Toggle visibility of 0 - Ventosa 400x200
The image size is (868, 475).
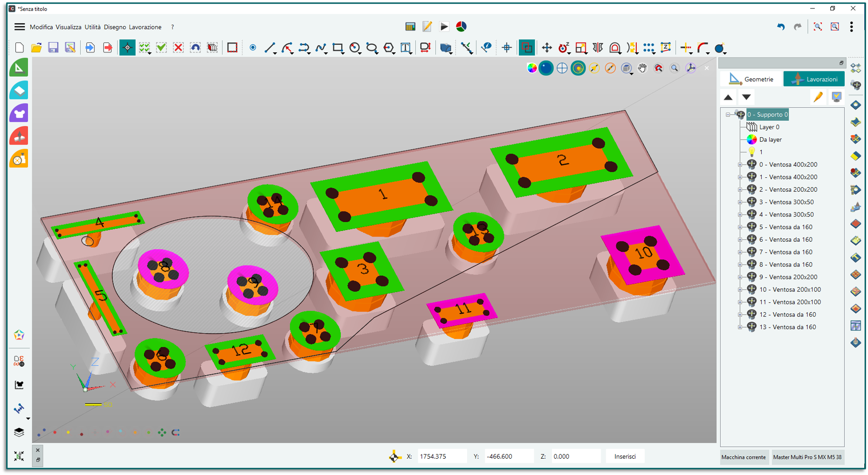click(x=751, y=164)
